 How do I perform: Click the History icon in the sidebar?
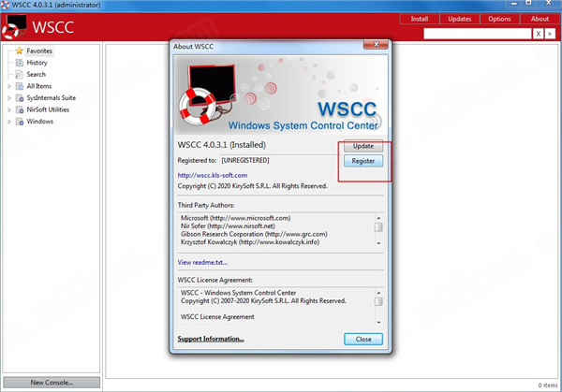pyautogui.click(x=20, y=63)
